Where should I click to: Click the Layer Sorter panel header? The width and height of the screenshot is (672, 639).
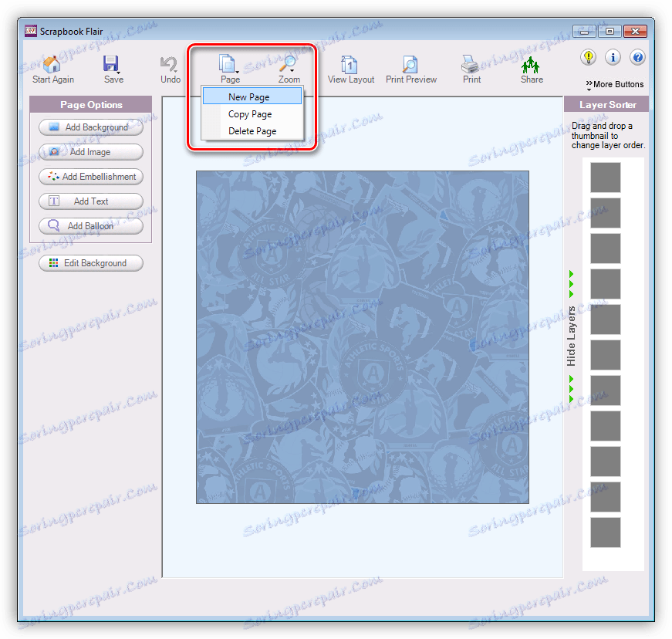[x=606, y=105]
